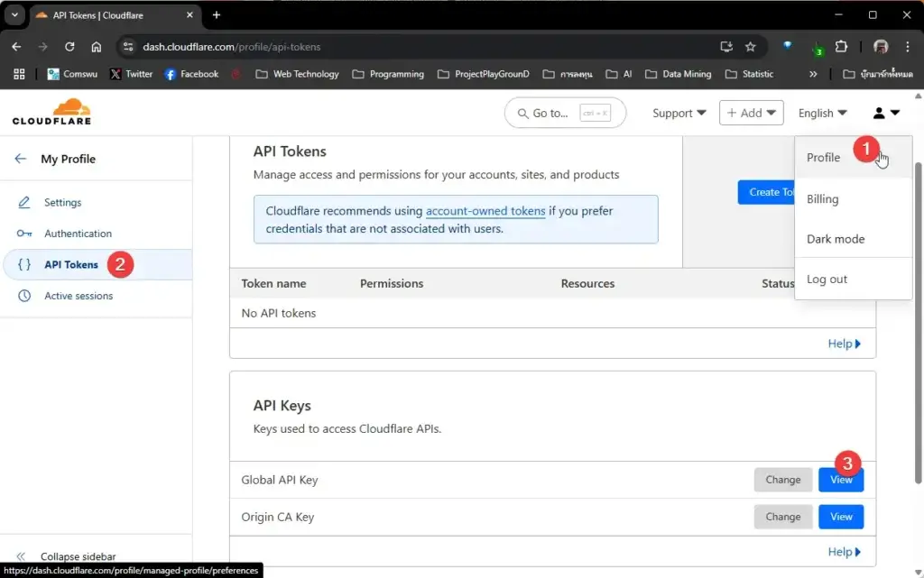Click the Global API Key label
This screenshot has height=578, width=924.
click(280, 480)
